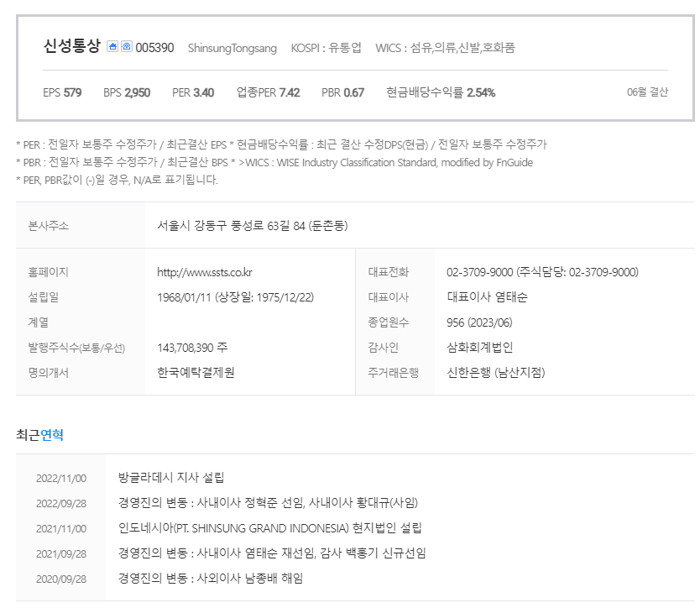
Task: Click the 최근연혁 section heading
Action: [x=39, y=435]
